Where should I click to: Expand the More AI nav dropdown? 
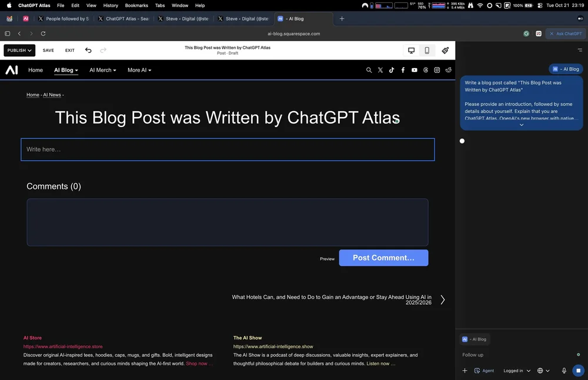point(139,70)
